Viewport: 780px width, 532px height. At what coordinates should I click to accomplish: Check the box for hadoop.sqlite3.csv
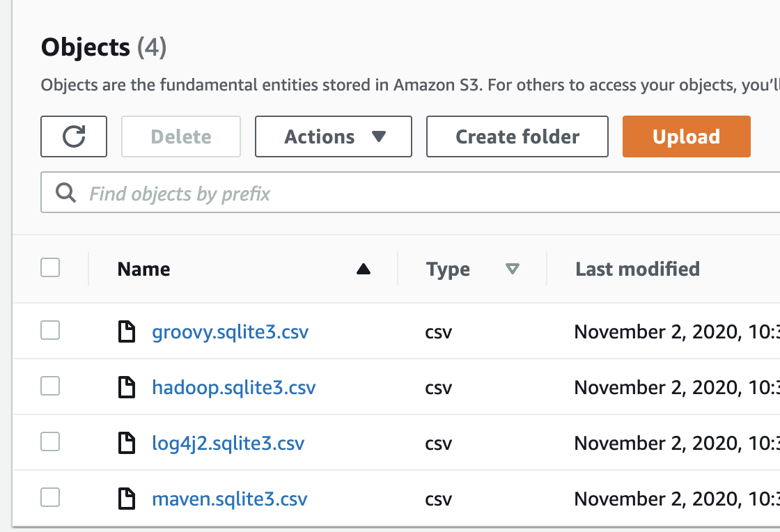click(50, 386)
